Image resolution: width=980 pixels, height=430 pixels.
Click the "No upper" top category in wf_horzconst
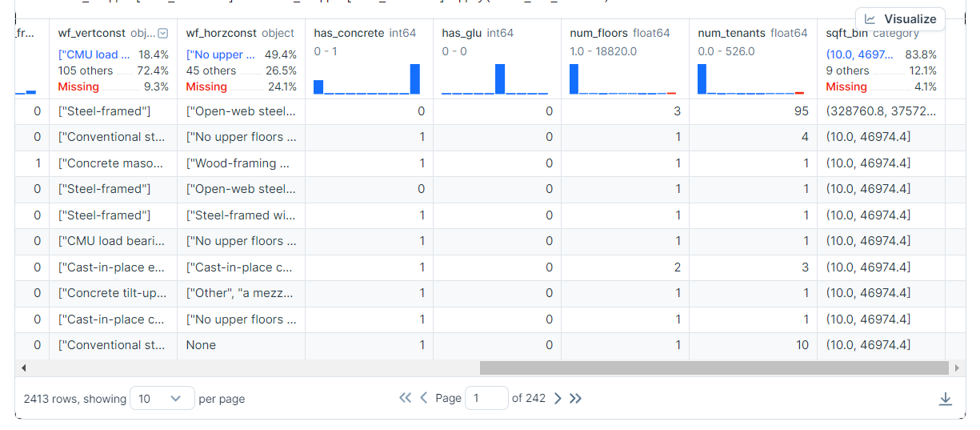click(x=221, y=54)
